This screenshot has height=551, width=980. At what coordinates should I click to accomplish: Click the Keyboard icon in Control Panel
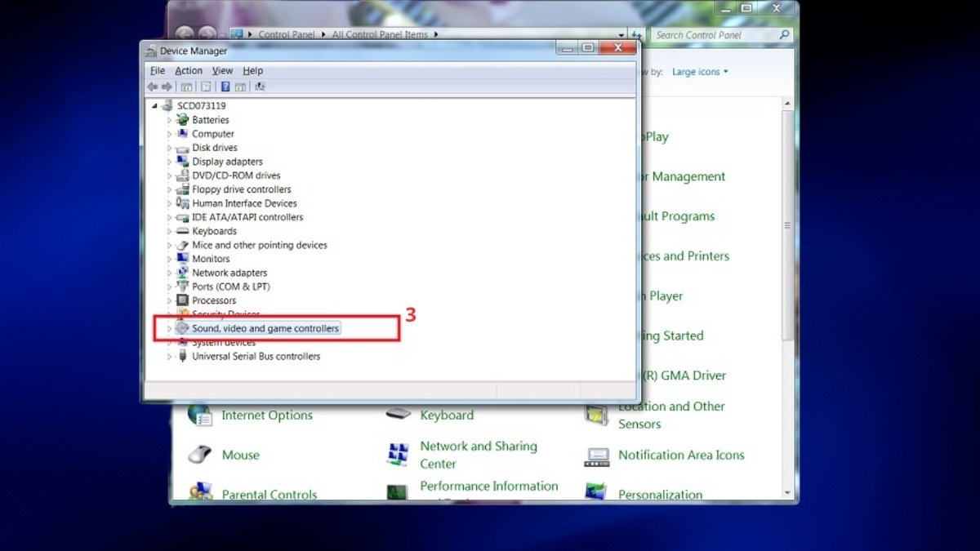coord(399,415)
